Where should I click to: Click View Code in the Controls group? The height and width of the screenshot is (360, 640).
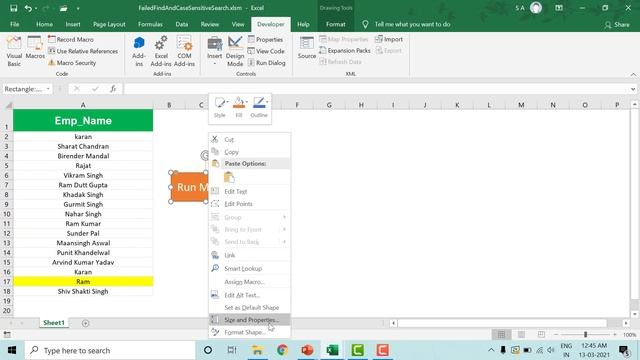(x=266, y=51)
